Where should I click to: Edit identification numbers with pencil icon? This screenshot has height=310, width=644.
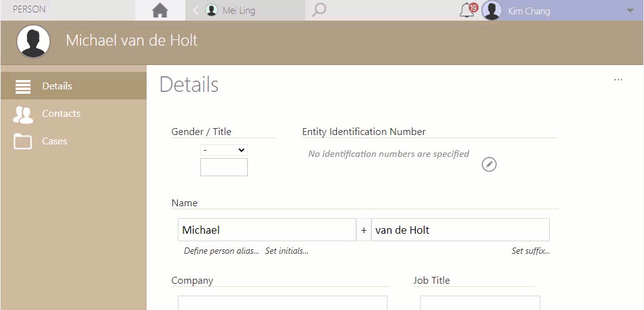489,164
